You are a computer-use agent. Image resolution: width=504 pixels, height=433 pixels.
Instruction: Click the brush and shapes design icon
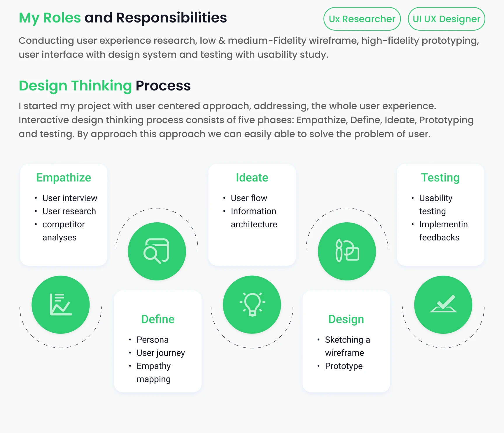[x=347, y=251]
